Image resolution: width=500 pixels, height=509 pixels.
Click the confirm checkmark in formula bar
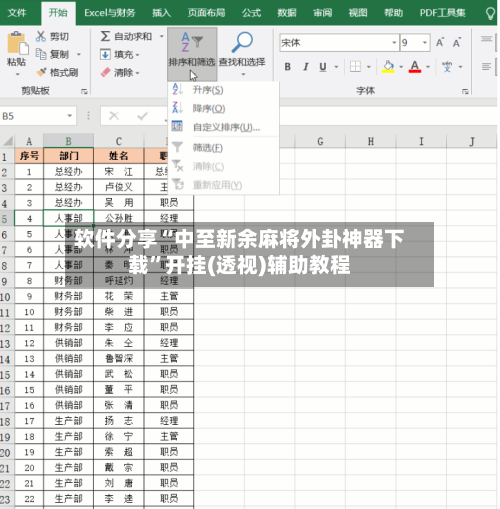click(142, 116)
